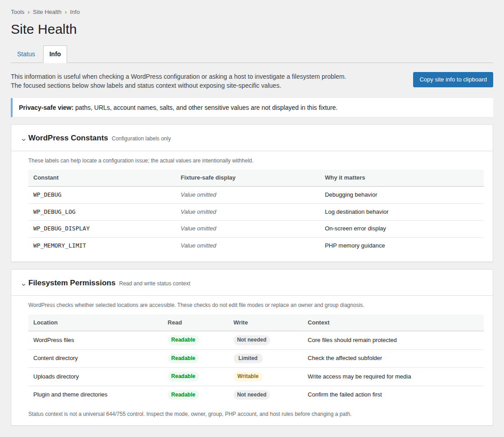Viewport: 504px width, 437px height.
Task: Click Value omitted in WP_DEBUG row
Action: (198, 195)
